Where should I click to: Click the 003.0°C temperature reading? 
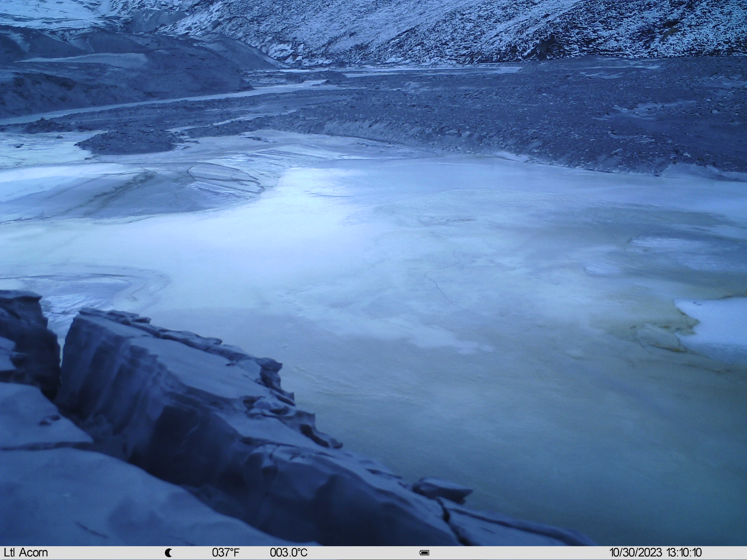coord(289,553)
